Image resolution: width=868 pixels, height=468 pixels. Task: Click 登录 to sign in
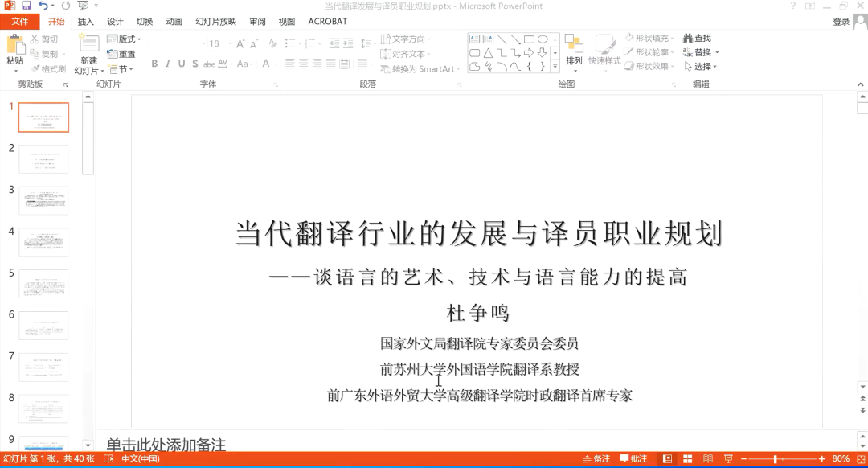pos(841,22)
